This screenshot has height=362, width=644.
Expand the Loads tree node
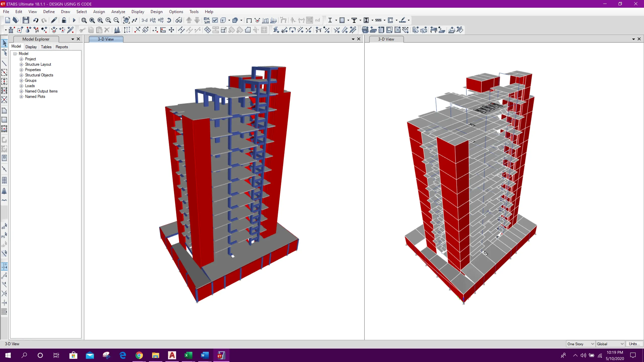pyautogui.click(x=21, y=86)
